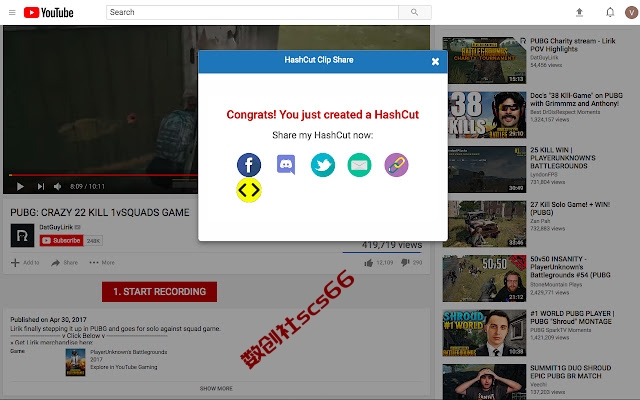Open the Battlegrounds game cover thumbnail
Image resolution: width=640 pixels, height=400 pixels.
[x=76, y=362]
